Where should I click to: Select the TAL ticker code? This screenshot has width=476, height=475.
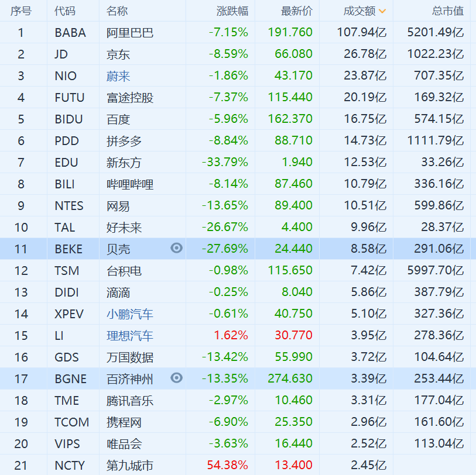[64, 227]
